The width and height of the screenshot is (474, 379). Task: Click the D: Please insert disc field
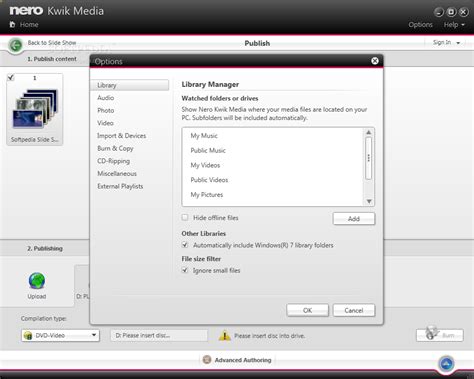click(x=159, y=335)
